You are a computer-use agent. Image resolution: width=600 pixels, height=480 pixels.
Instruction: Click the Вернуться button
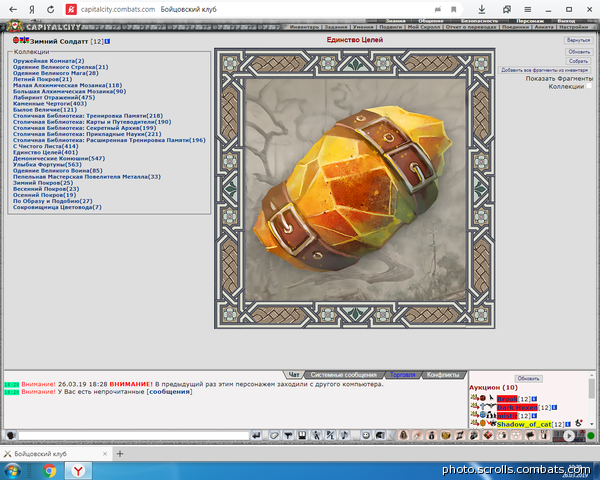(578, 40)
